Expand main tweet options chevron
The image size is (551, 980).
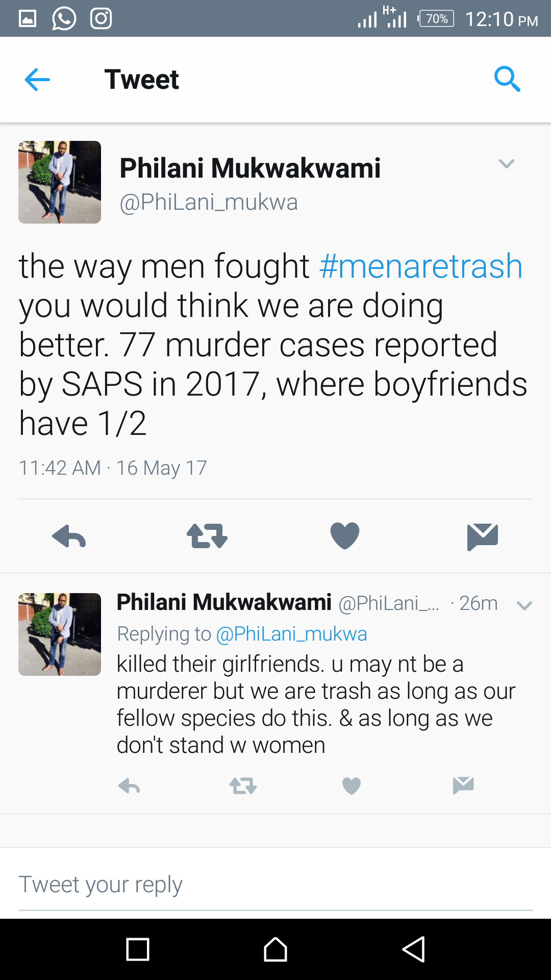coord(506,164)
